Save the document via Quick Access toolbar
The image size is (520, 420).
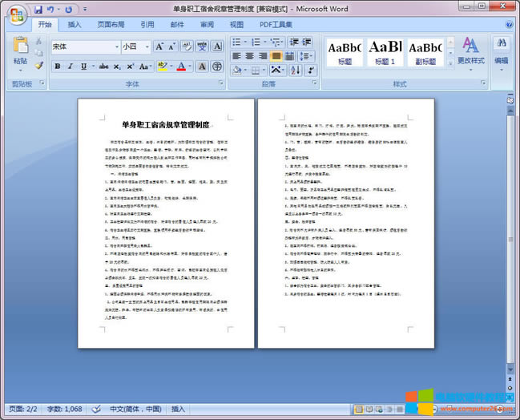[x=38, y=10]
